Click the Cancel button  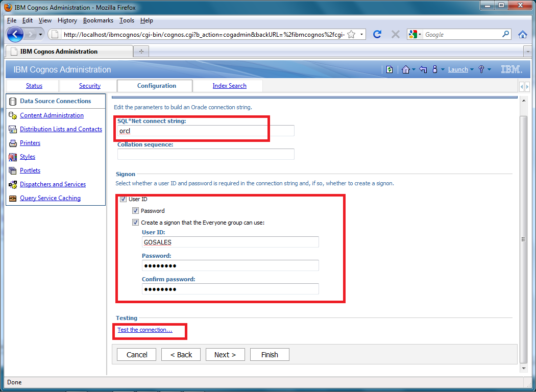[x=137, y=355]
